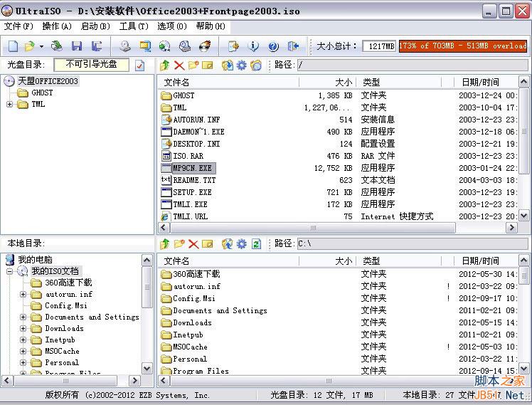Click the Exit toolbar icon
The width and height of the screenshot is (532, 405).
(293, 46)
